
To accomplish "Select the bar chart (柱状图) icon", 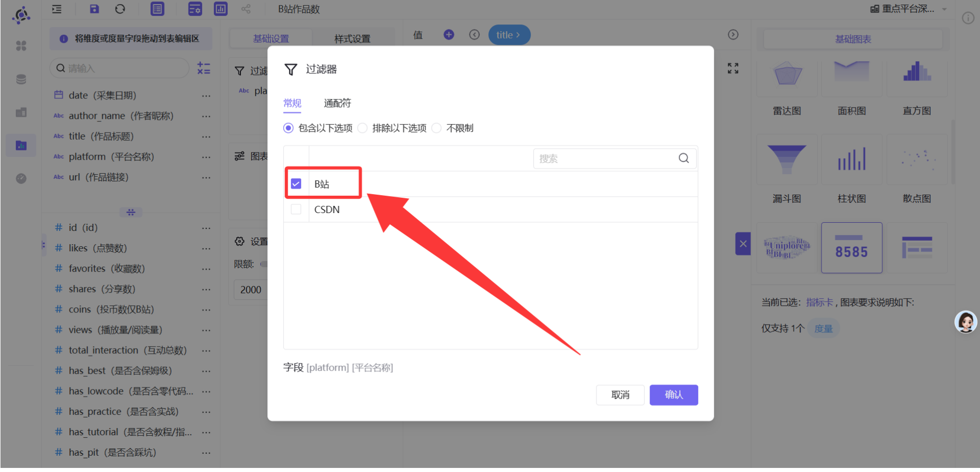I will click(852, 159).
